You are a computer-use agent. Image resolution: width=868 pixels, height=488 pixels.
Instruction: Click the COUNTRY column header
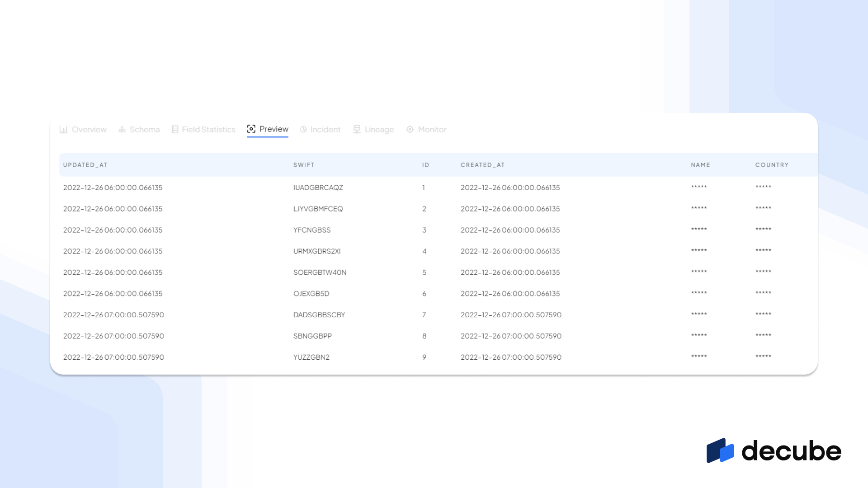click(x=772, y=165)
